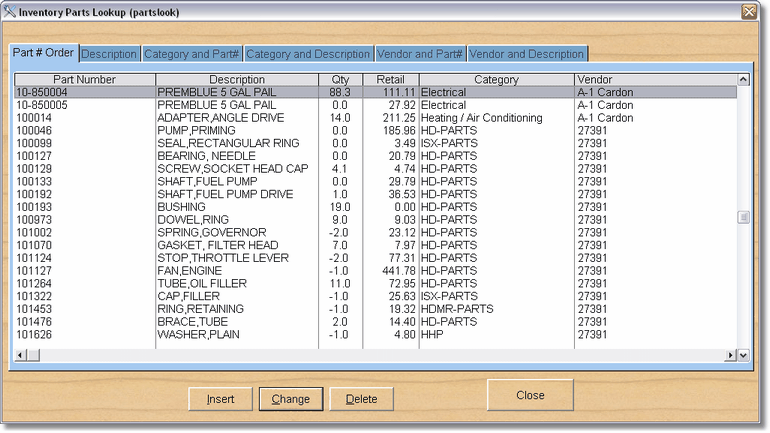Screen dimensions: 770x433
Task: Select the Vendor and Description tab
Action: 526,54
